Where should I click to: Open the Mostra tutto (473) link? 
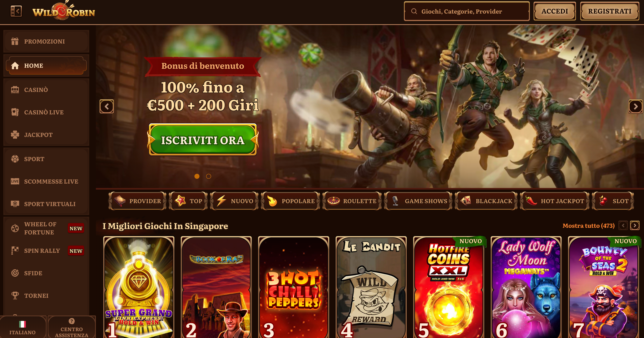588,226
